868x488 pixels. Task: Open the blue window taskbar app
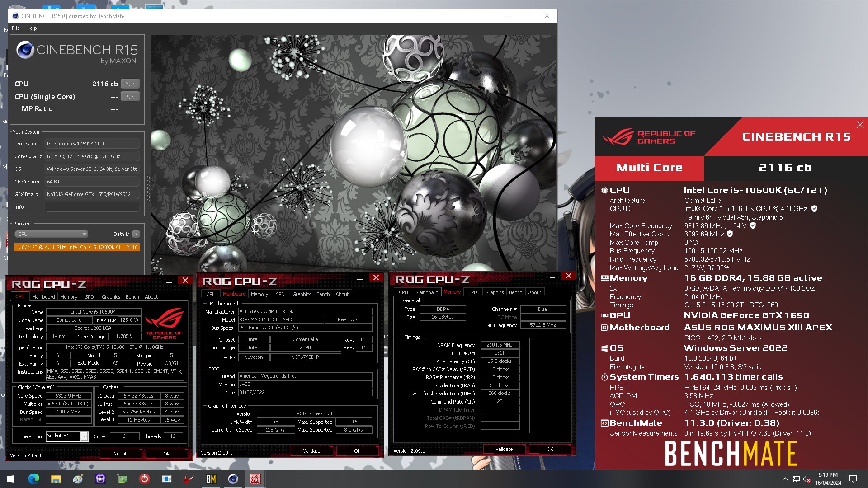pyautogui.click(x=166, y=479)
